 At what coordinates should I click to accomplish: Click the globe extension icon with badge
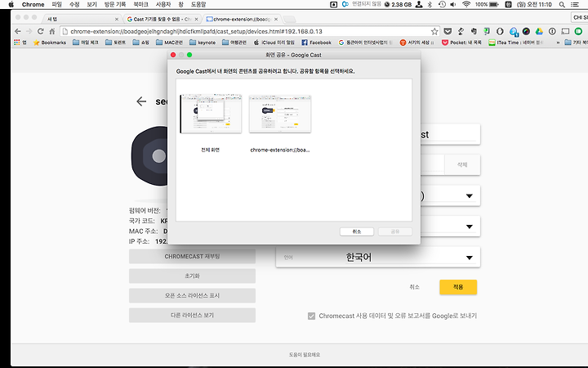coord(514,32)
